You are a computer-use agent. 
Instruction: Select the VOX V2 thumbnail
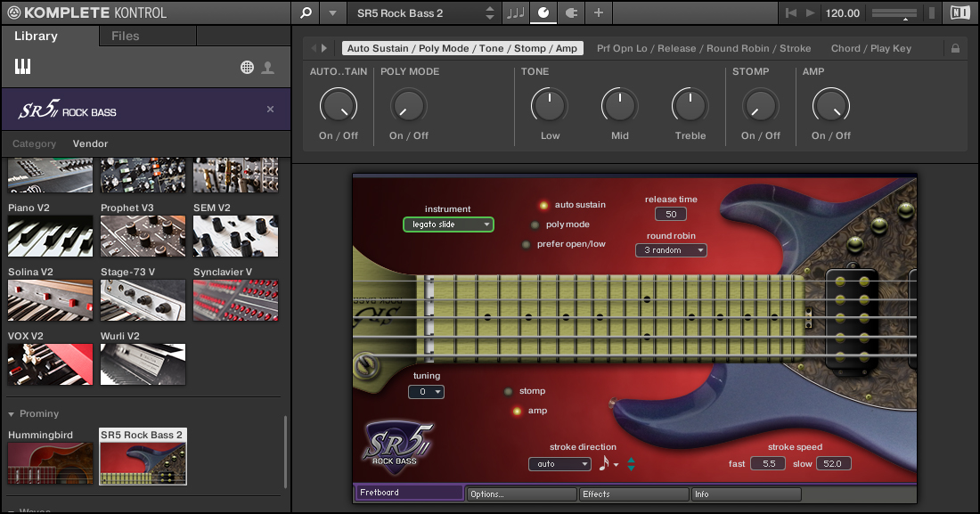pyautogui.click(x=50, y=364)
